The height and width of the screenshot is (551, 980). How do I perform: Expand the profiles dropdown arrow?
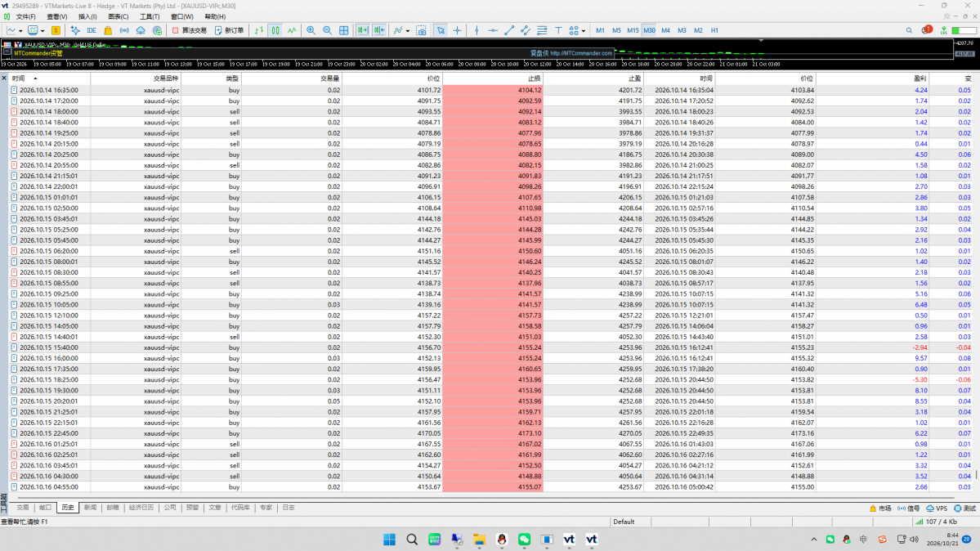click(43, 30)
